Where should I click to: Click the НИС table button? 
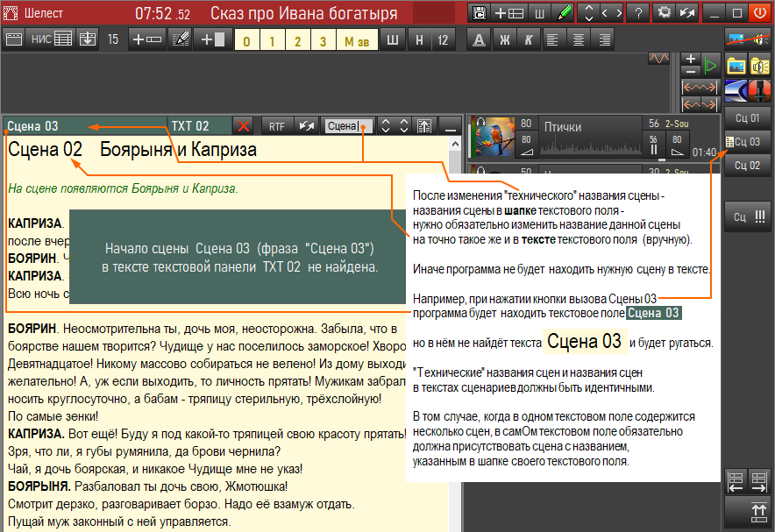point(52,39)
